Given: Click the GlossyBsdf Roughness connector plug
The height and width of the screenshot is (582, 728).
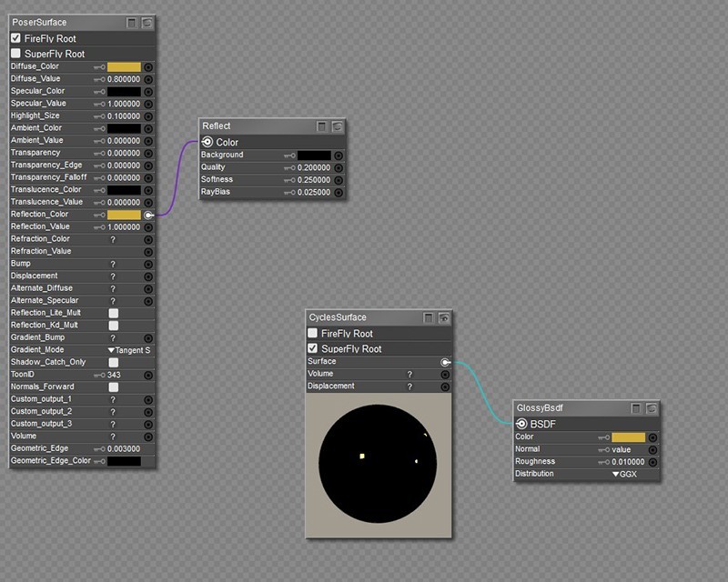Looking at the screenshot, I should tap(652, 462).
